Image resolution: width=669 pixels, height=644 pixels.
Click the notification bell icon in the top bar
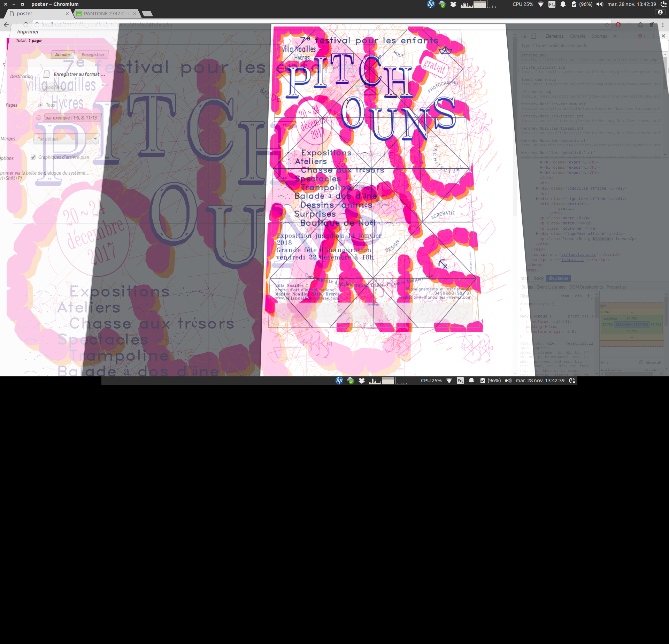click(x=563, y=4)
